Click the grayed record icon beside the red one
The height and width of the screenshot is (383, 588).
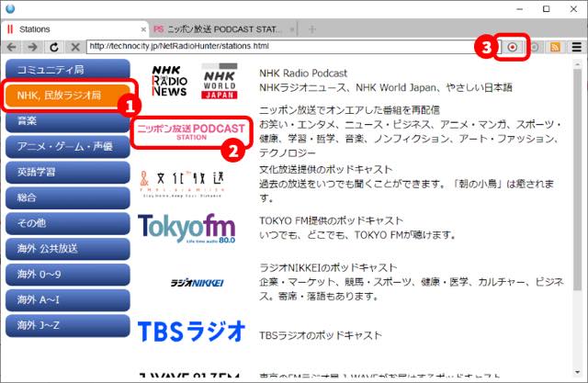pyautogui.click(x=535, y=47)
